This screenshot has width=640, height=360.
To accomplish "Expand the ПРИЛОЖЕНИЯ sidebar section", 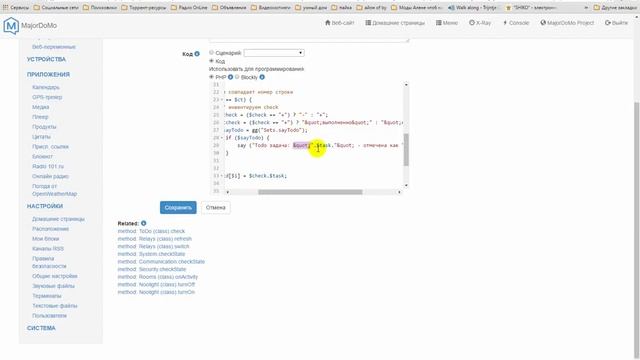I will (x=48, y=74).
